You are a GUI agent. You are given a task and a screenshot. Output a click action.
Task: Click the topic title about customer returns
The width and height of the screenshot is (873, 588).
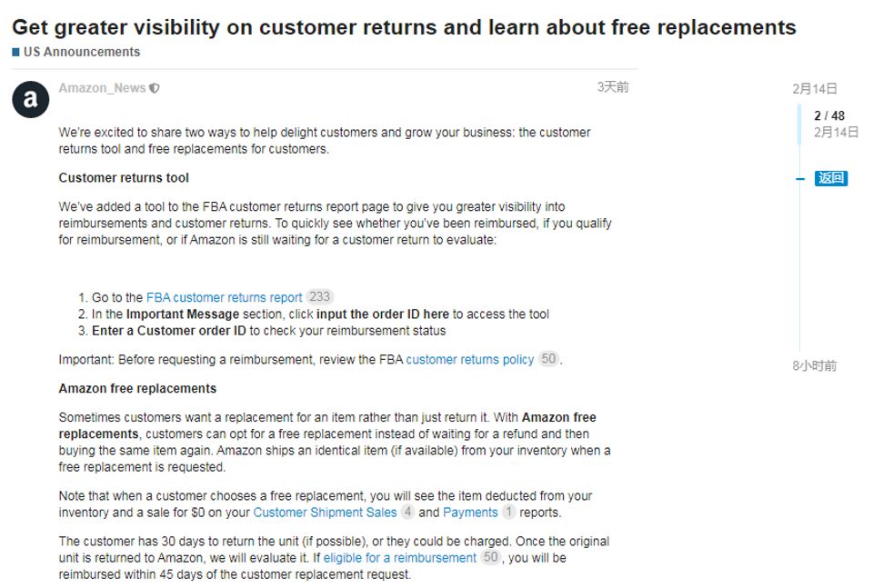coord(404,27)
